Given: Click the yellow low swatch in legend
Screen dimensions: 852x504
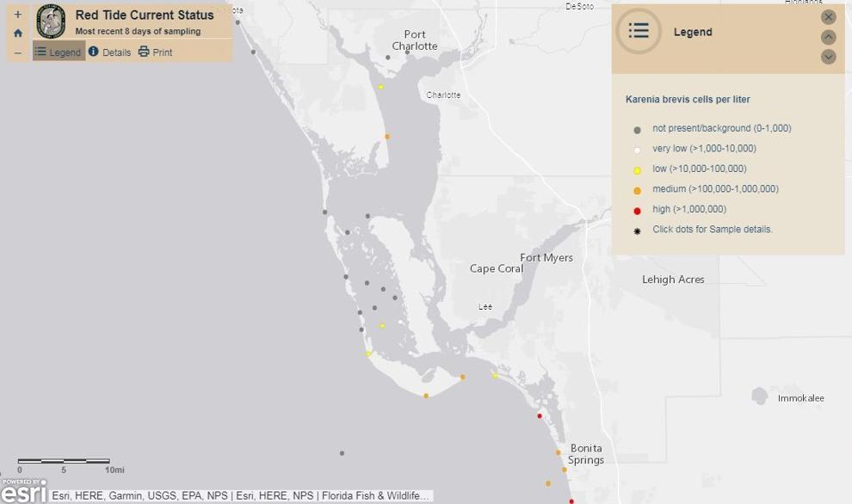Looking at the screenshot, I should [x=638, y=170].
